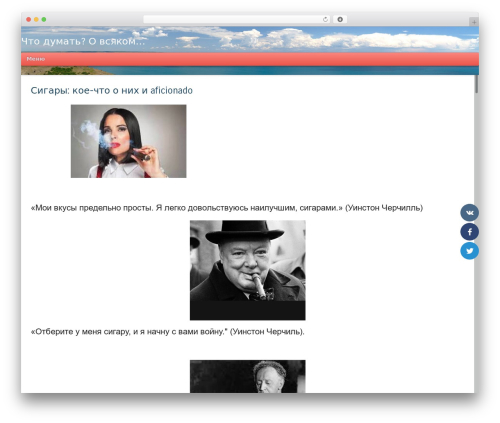Minimize the window with the yellow button

[36, 19]
